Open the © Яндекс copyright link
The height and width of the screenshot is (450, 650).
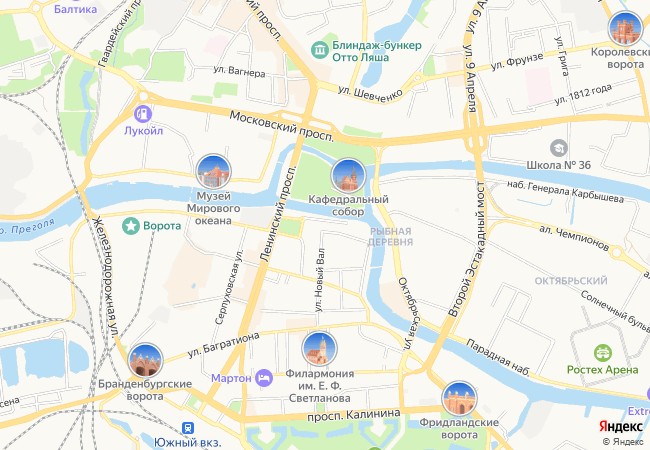[623, 442]
